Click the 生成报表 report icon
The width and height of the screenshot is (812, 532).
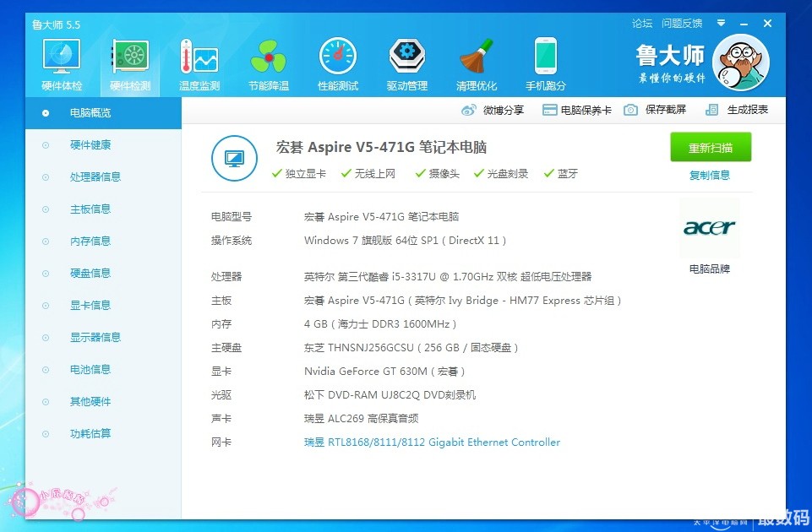[711, 110]
